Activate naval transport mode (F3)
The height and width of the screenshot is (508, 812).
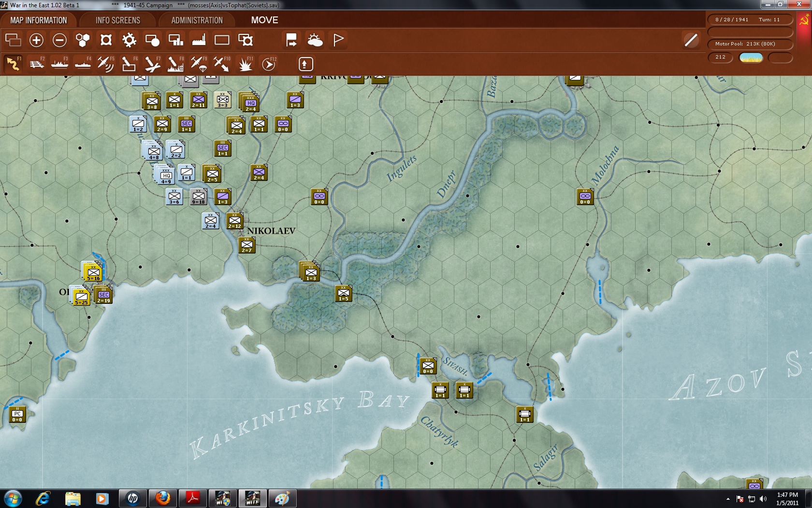pos(59,63)
